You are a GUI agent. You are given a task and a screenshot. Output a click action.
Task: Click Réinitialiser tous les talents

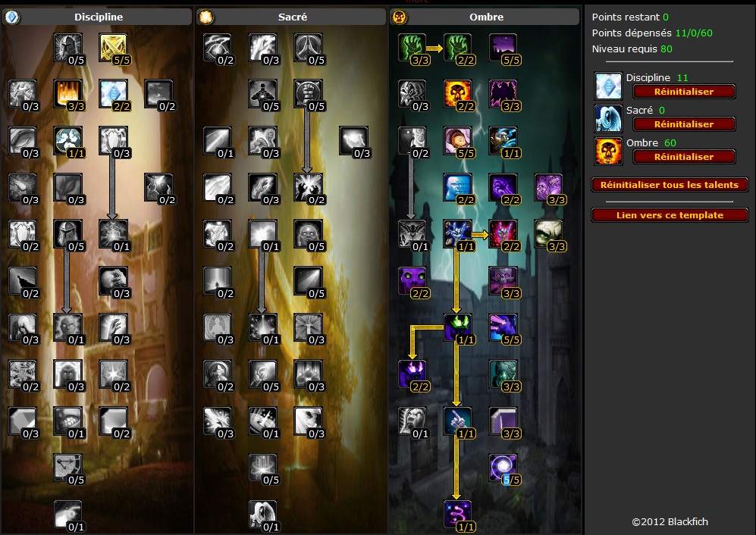click(x=670, y=185)
